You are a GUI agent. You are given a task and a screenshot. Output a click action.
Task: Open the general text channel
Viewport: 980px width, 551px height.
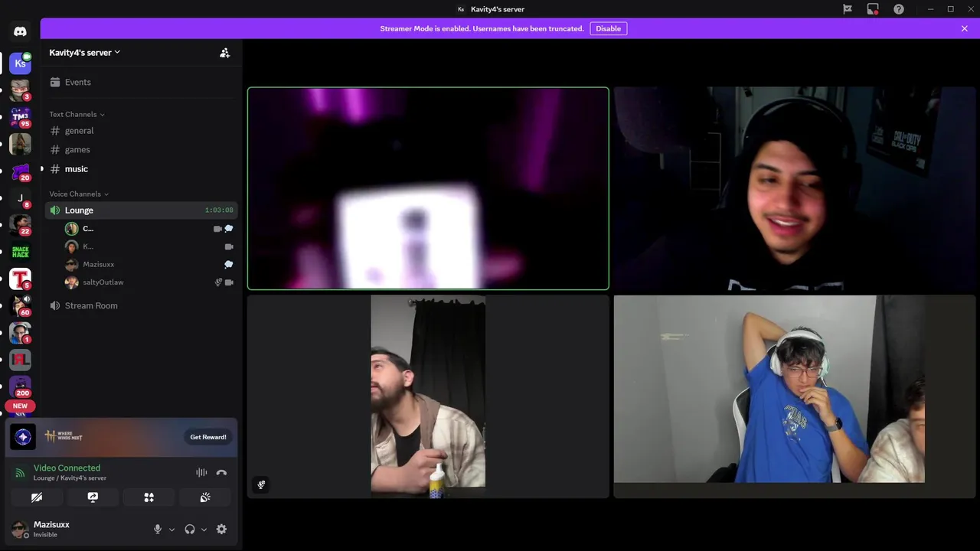[141, 131]
